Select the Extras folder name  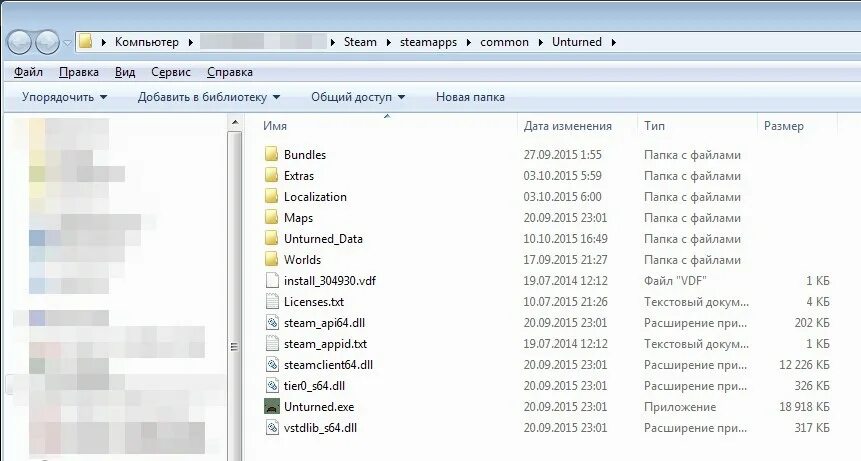299,176
